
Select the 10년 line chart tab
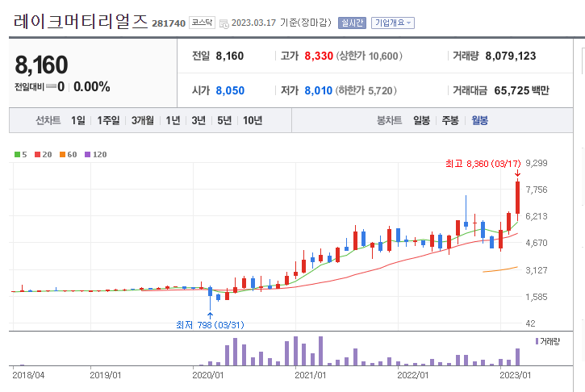(x=253, y=120)
